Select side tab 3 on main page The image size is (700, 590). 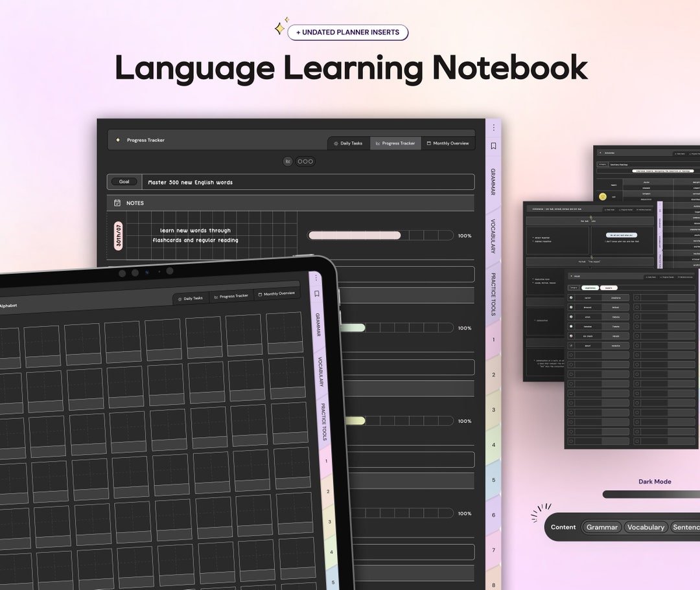493,410
